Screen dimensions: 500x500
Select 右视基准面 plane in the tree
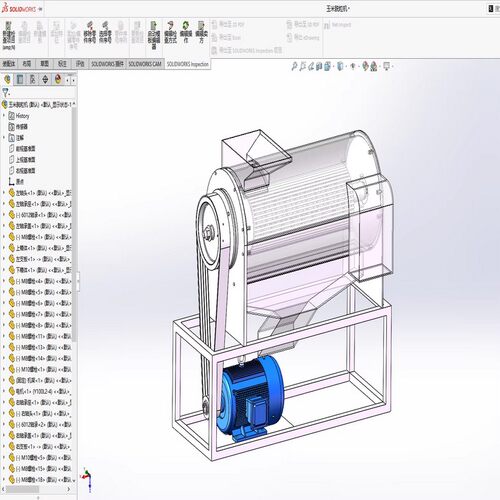point(22,171)
